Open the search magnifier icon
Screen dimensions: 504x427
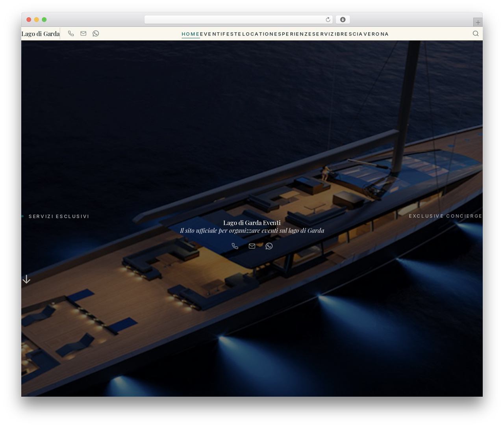pyautogui.click(x=476, y=33)
